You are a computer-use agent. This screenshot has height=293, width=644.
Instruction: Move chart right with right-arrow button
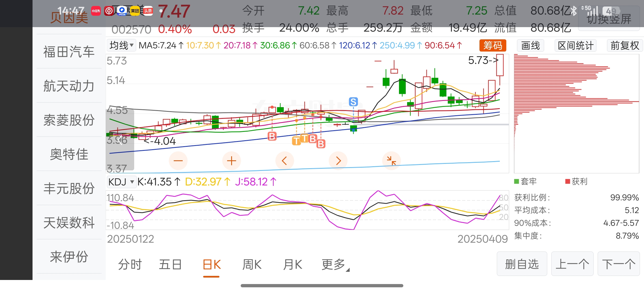(x=338, y=161)
